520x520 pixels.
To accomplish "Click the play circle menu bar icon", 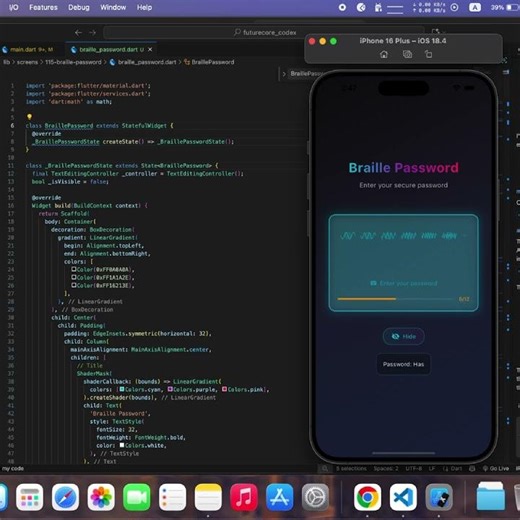I will pyautogui.click(x=454, y=7).
